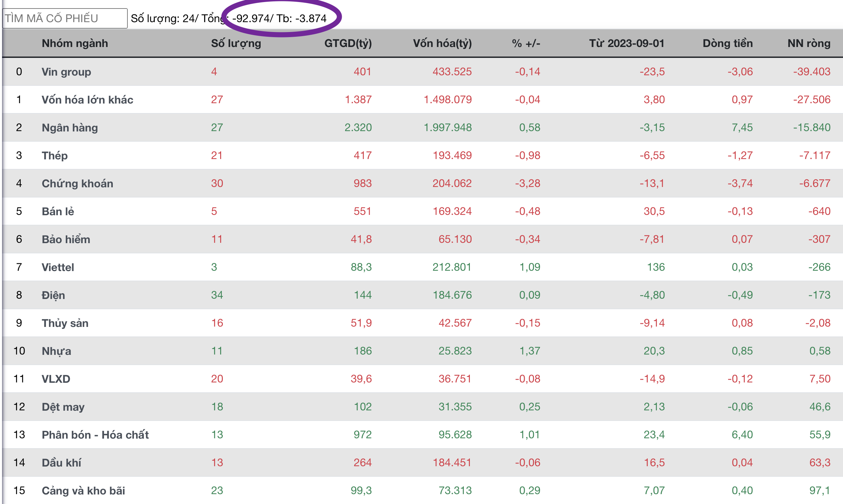
Task: Select the Viettel sector name
Action: (x=58, y=267)
